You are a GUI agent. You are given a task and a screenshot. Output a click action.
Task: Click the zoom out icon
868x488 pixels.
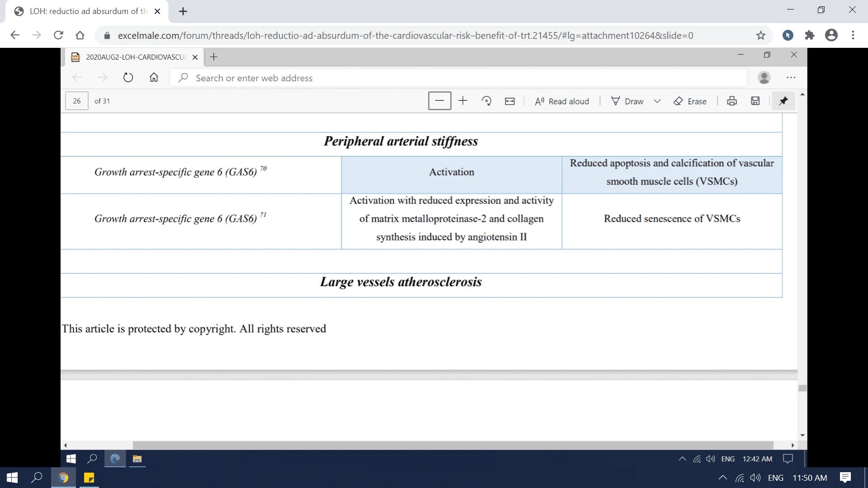tap(440, 100)
